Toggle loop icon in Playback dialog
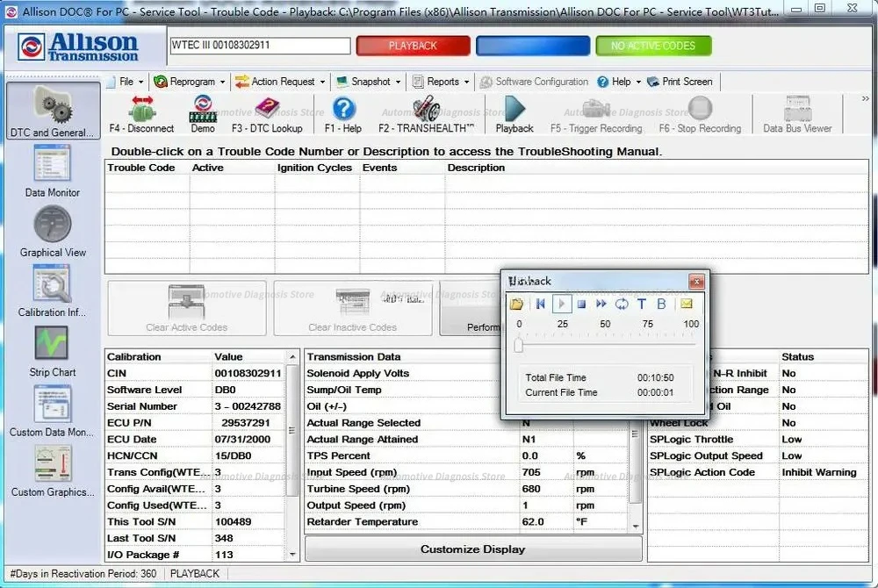Viewport: 878px width, 588px height. tap(622, 304)
